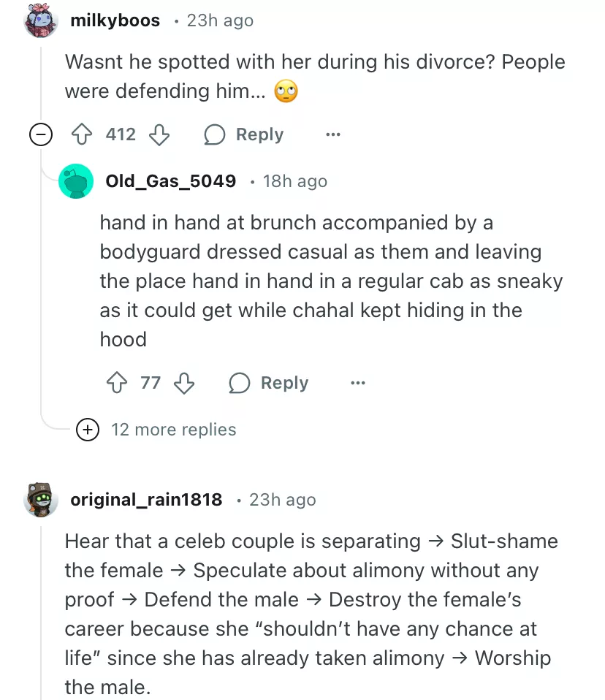Click the 18h ago timestamp
The image size is (605, 700).
[294, 181]
